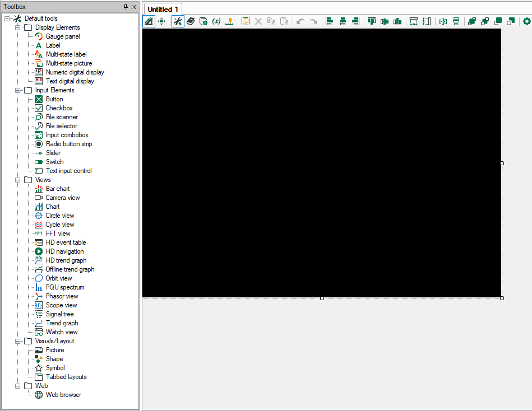Click the orange select-all frames icon

pos(246,21)
